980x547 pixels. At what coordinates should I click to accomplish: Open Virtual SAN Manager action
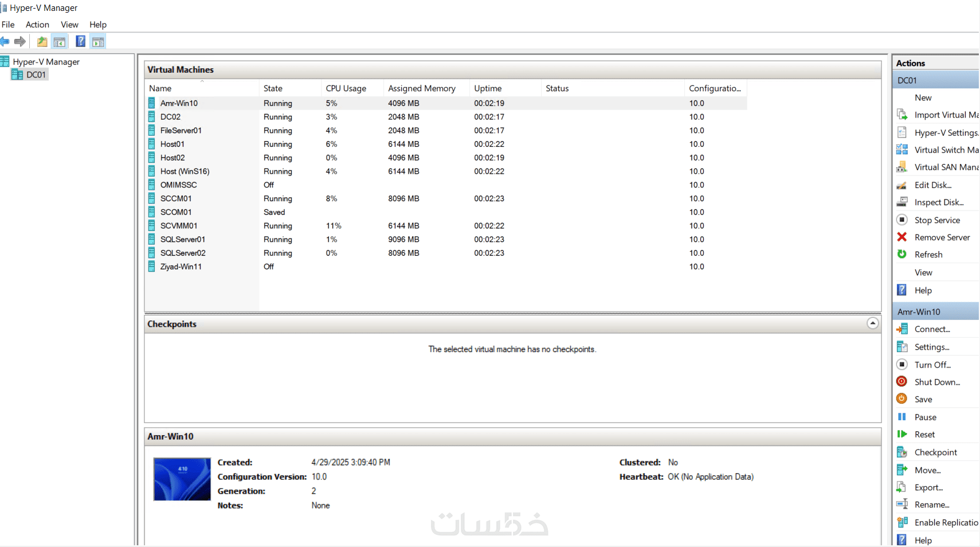[x=946, y=167]
